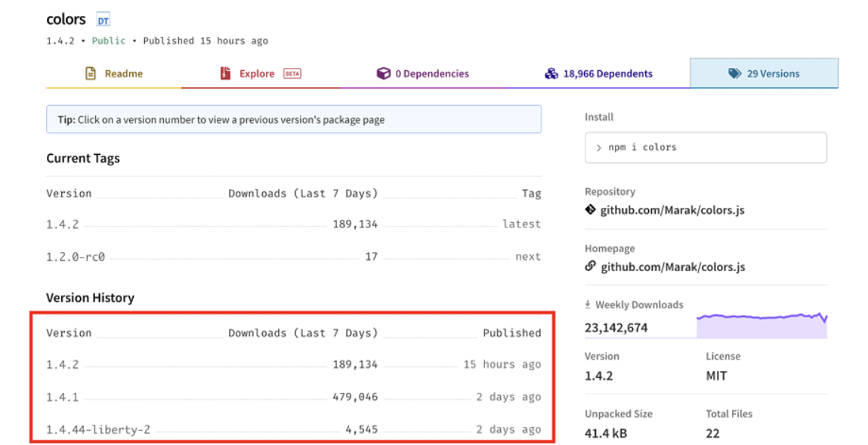
Task: Click the Public visibility label
Action: tap(109, 41)
